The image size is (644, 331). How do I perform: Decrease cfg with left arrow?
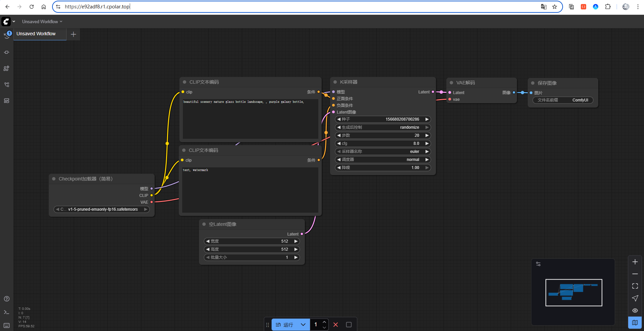point(339,143)
